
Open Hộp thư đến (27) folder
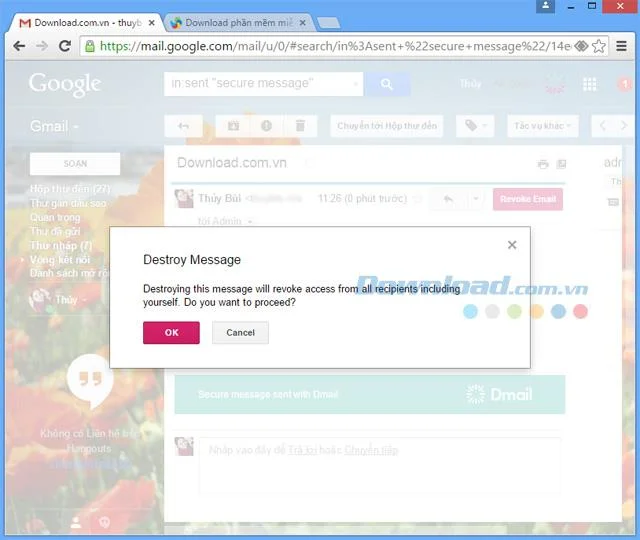tap(70, 189)
